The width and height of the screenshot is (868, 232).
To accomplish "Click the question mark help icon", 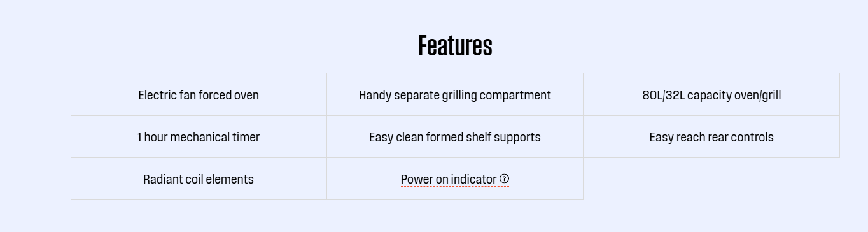I will coord(504,178).
